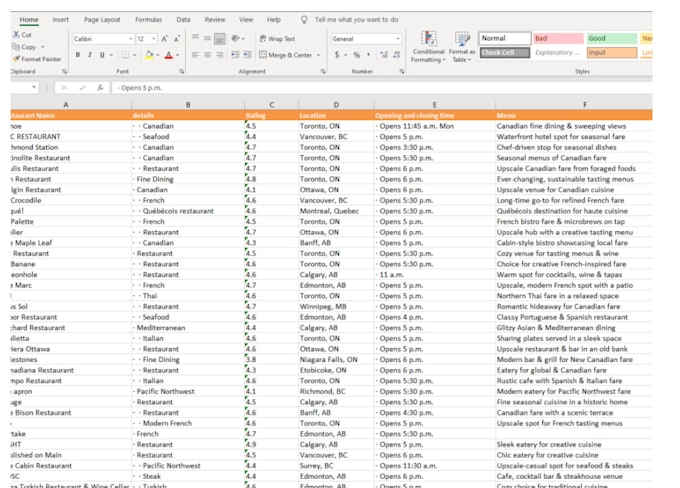Switch to the Review tab

(215, 20)
